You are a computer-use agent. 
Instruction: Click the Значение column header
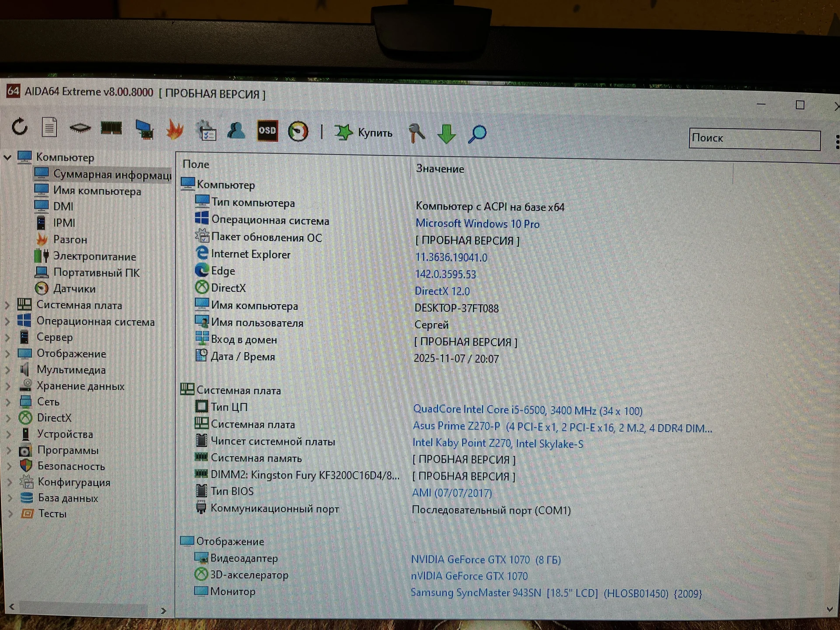click(x=440, y=169)
